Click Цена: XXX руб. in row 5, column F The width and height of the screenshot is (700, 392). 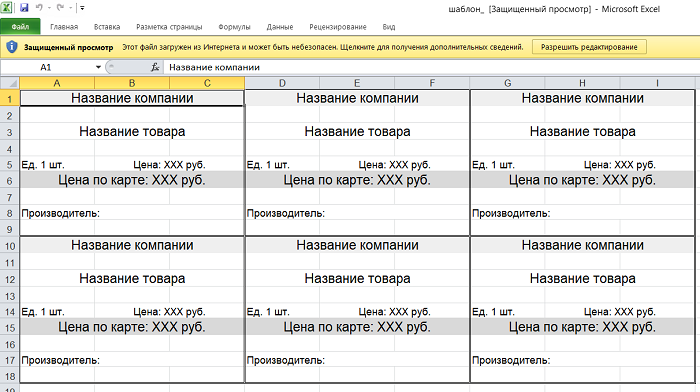click(395, 165)
